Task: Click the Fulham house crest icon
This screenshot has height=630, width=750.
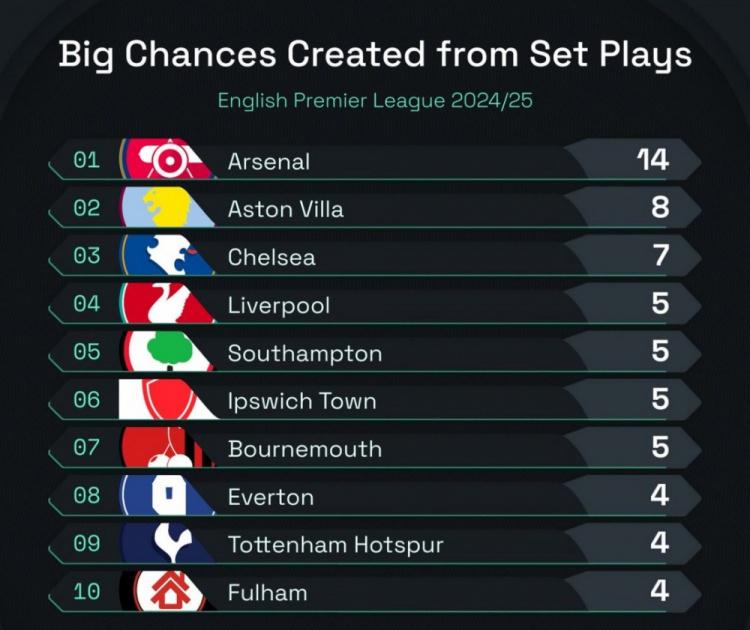Action: (x=166, y=591)
